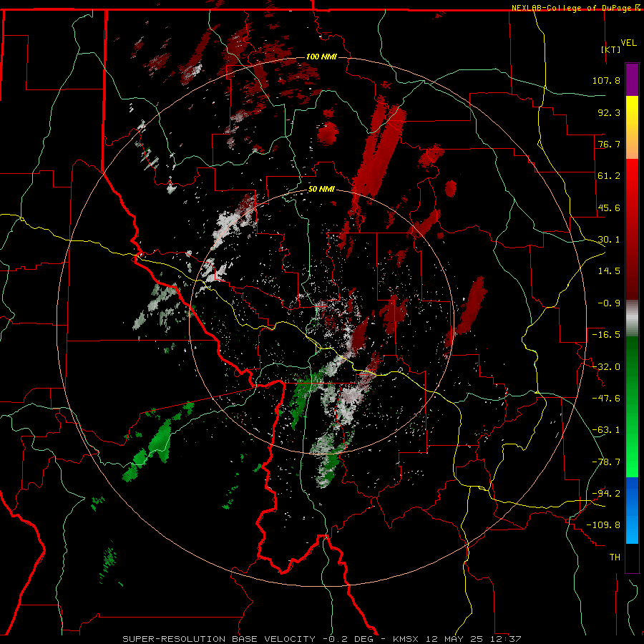The image size is (644, 644).
Task: Click the -47.6 velocity scale value
Action: [606, 399]
